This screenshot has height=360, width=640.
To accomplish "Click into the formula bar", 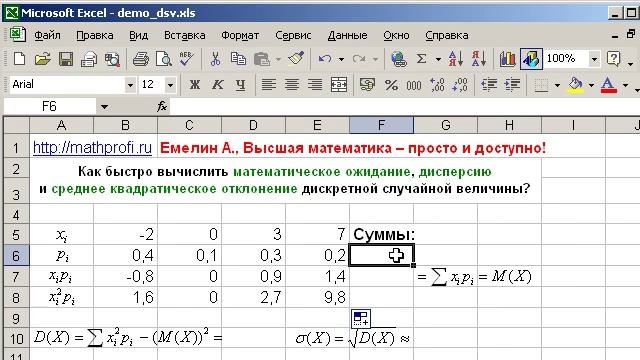I will (404, 107).
